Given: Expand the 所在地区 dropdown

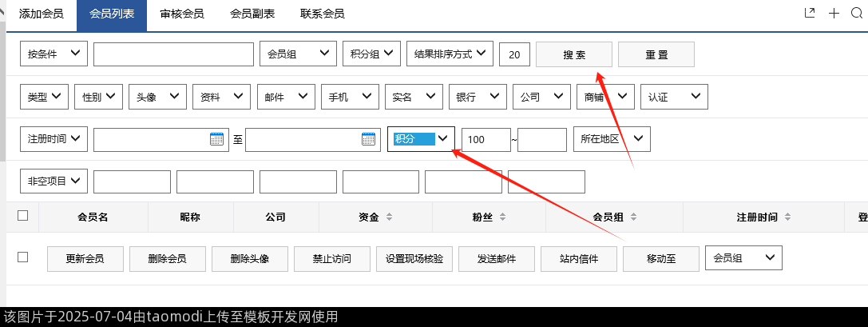Looking at the screenshot, I should tap(612, 139).
